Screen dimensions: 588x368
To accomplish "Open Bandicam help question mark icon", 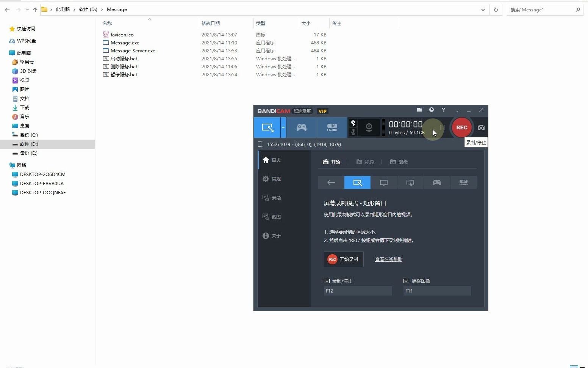I will [x=443, y=110].
